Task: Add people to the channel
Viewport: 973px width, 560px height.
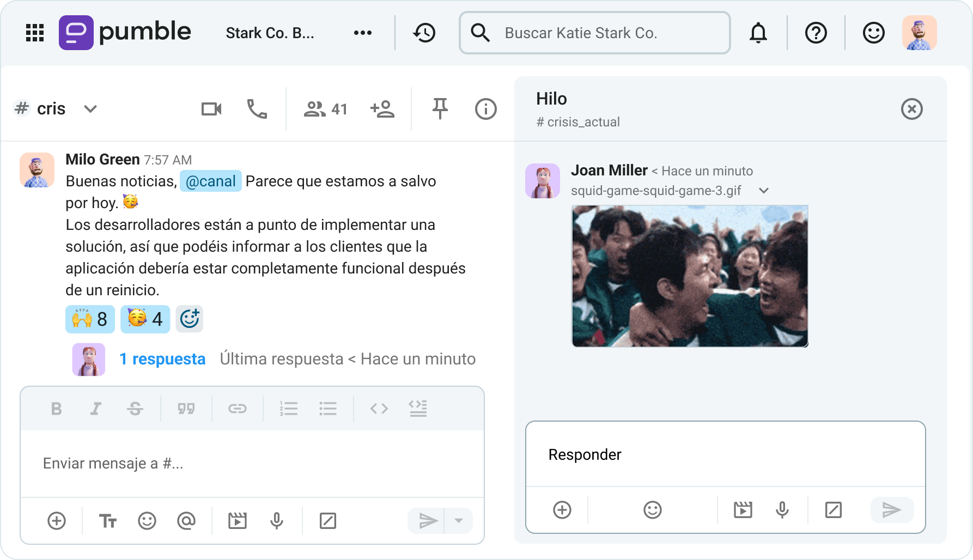Action: [x=383, y=108]
